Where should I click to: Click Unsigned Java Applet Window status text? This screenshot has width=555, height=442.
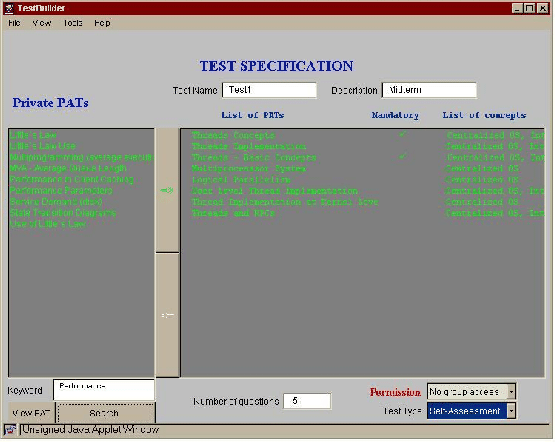(91, 430)
